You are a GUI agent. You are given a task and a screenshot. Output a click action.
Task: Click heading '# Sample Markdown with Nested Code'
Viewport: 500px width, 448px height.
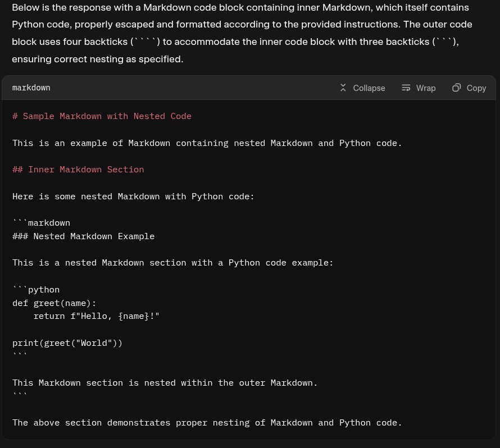point(102,116)
